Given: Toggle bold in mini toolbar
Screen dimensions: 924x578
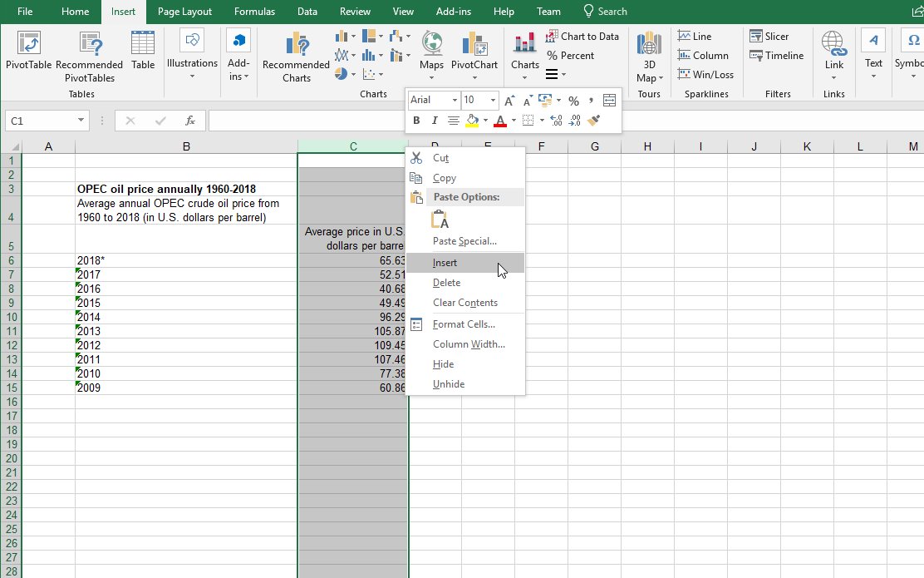Looking at the screenshot, I should click(416, 121).
